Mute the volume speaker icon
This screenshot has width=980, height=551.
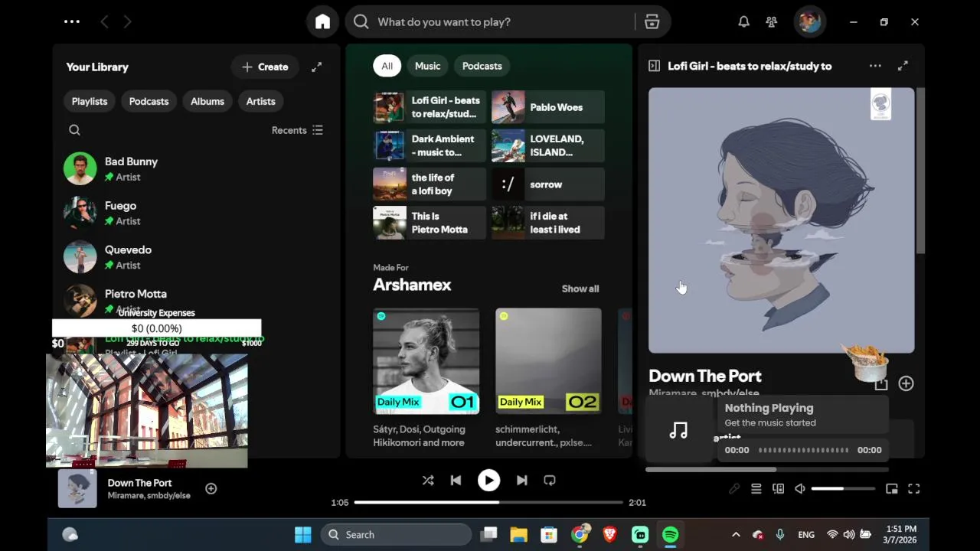click(800, 488)
